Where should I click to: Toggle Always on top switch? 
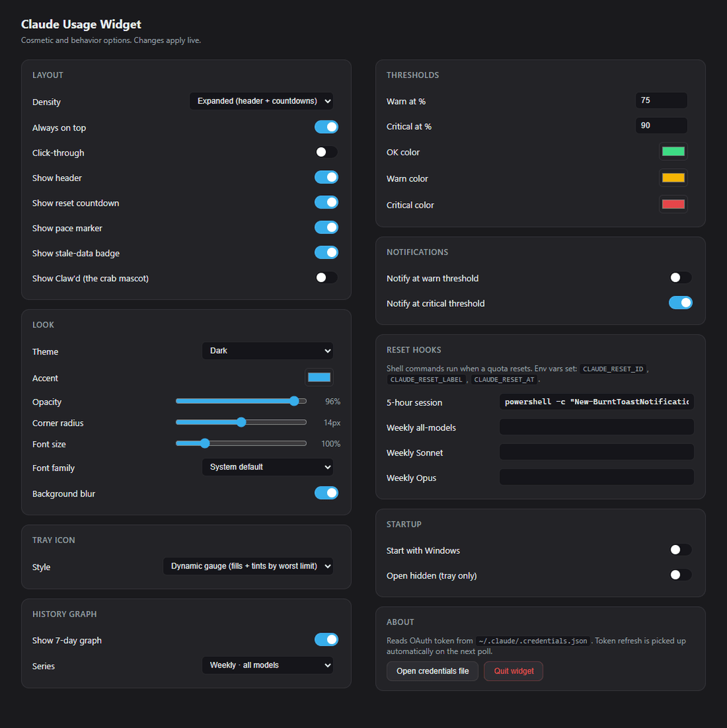pos(326,126)
